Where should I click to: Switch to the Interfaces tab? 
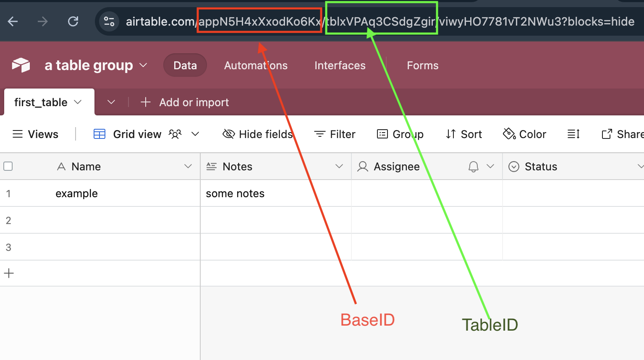pos(340,65)
